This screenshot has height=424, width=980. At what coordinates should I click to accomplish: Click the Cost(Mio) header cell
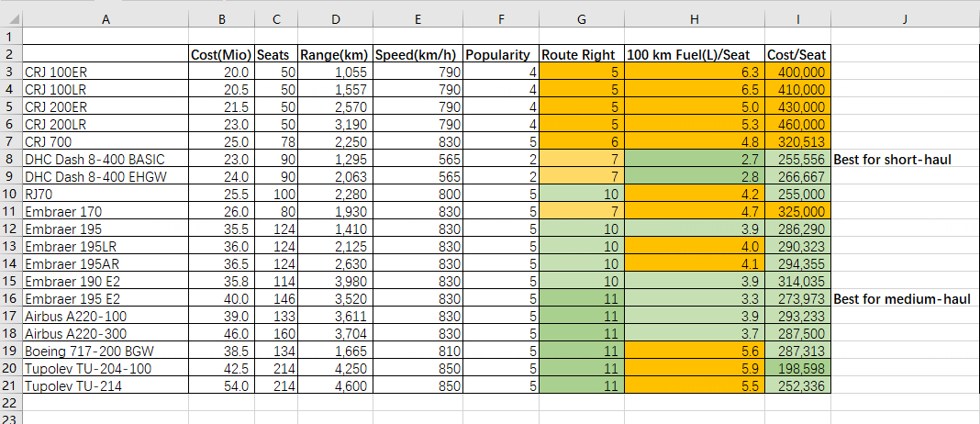222,54
